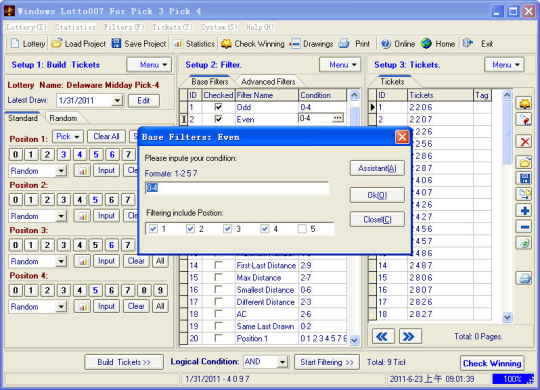Open Setup 2 Filter Menu dropdown
Screen dimensions: 540x390
(x=340, y=65)
